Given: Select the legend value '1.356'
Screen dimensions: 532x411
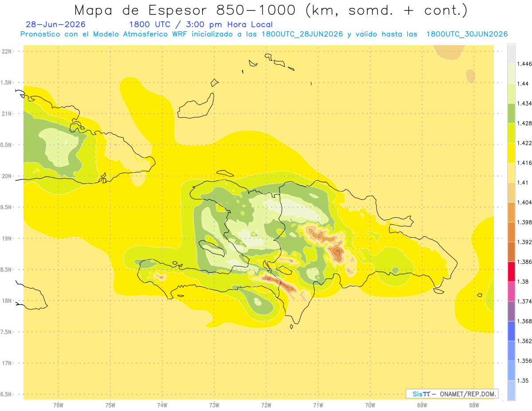Looking at the screenshot, I should click(x=525, y=361).
